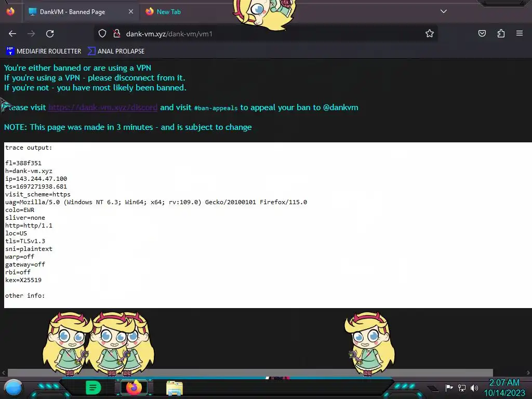
Task: Click the NOTE about 3 minutes text
Action: click(x=128, y=127)
